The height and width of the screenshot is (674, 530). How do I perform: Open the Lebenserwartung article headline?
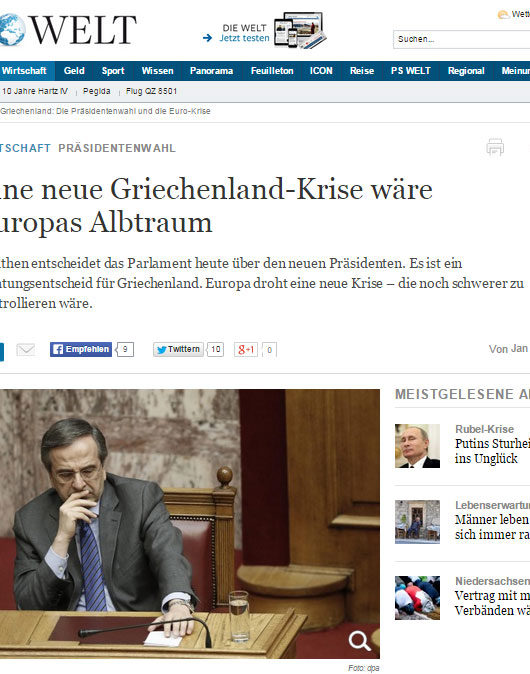492,527
